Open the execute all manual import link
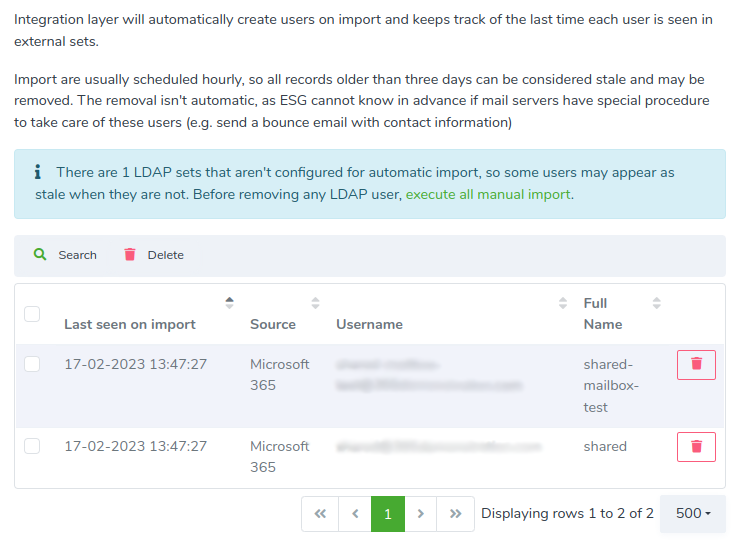 click(488, 194)
